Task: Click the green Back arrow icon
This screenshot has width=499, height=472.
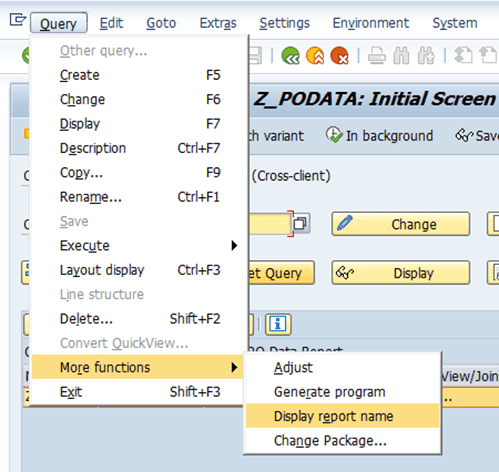Action: [290, 55]
